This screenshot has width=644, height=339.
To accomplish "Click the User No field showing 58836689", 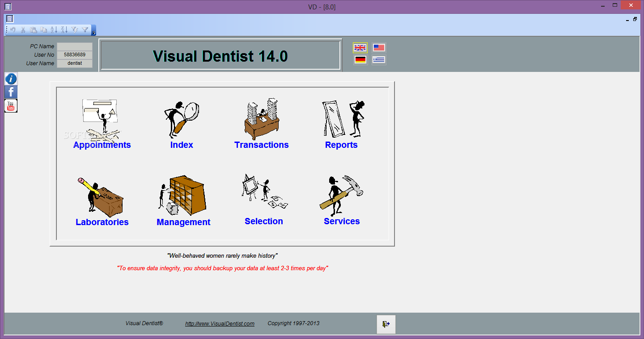I will [x=75, y=55].
